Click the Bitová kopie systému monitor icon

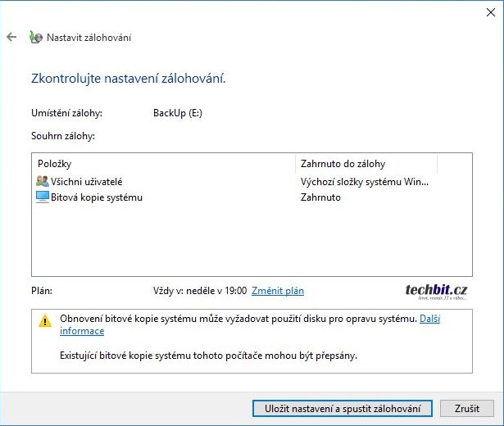[43, 197]
